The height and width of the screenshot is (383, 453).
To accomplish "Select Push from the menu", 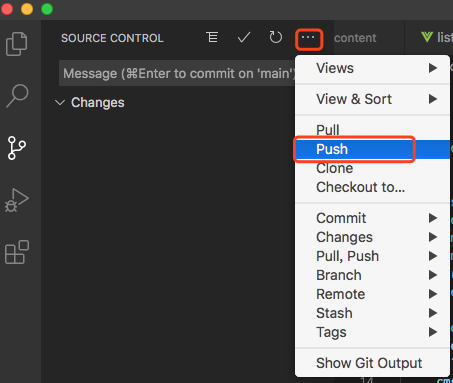I will [x=372, y=149].
